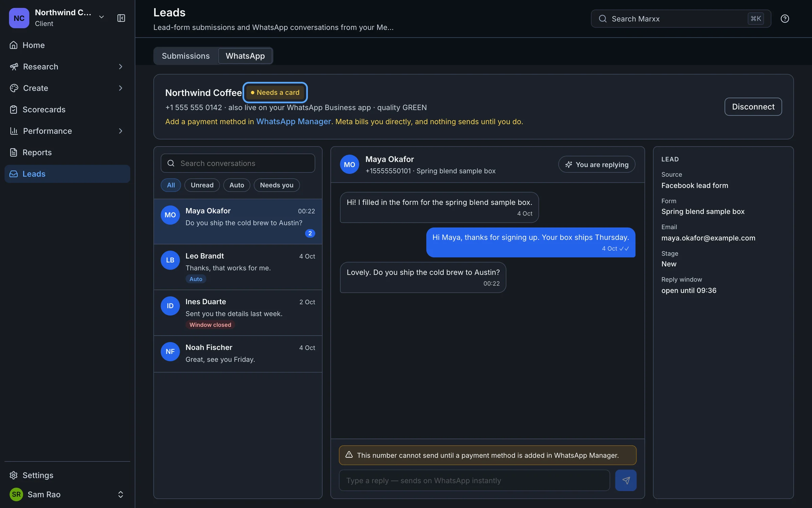Screen dimensions: 812x508
Task: Expand the Performance section chevron
Action: coord(120,131)
